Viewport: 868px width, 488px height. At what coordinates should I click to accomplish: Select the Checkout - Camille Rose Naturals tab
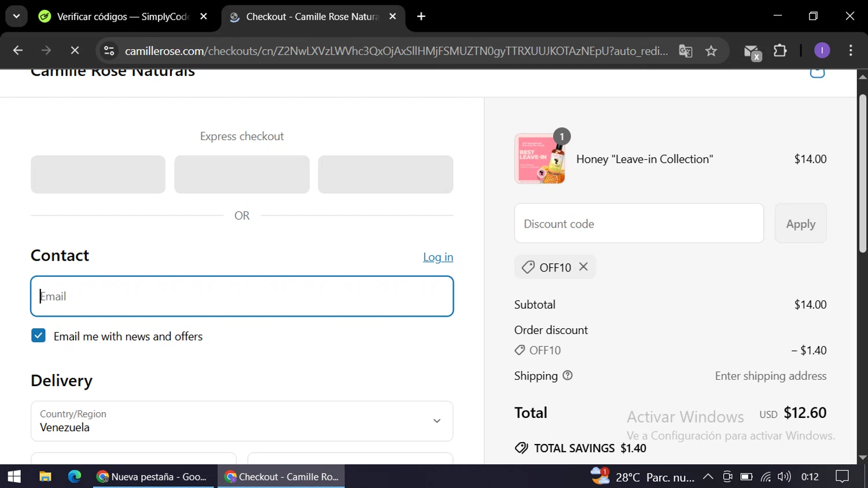click(x=312, y=16)
